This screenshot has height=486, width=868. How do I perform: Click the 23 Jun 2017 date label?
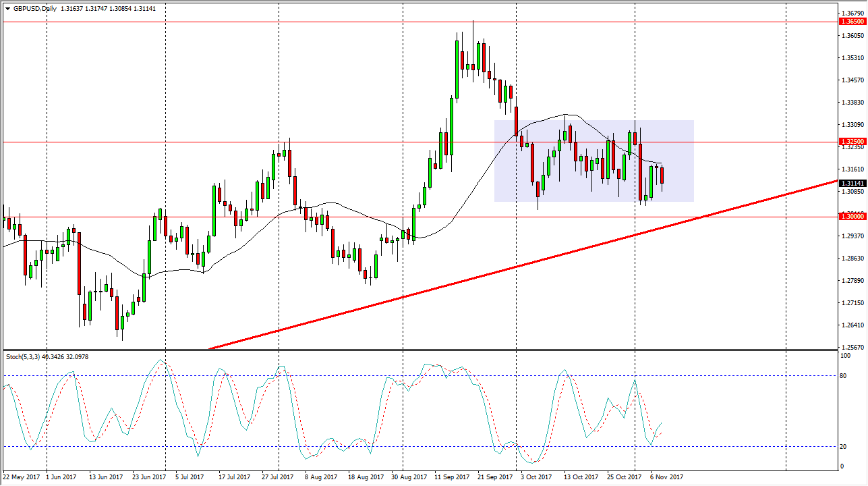149,477
